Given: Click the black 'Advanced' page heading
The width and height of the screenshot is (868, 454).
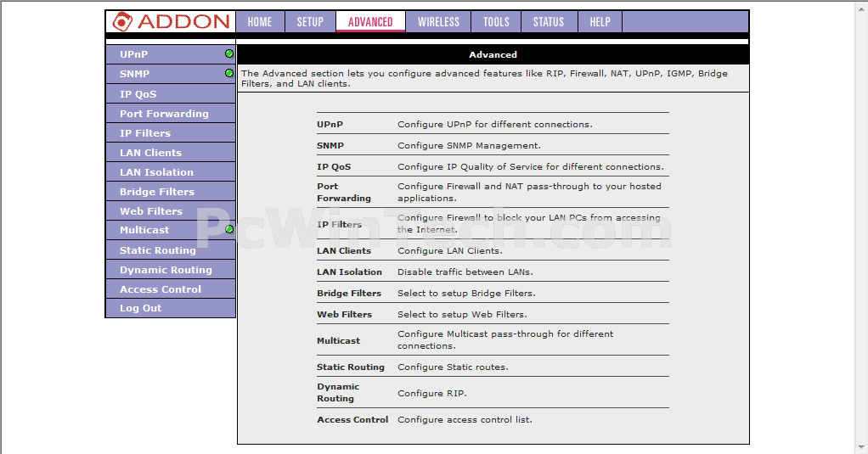Looking at the screenshot, I should (493, 54).
